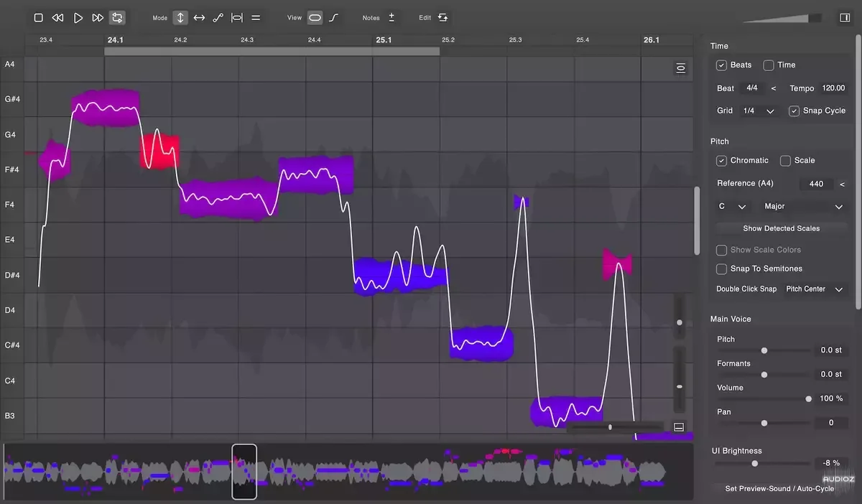Toggle the side panel with top-right icon
Viewport: 862px width, 504px height.
(x=844, y=17)
